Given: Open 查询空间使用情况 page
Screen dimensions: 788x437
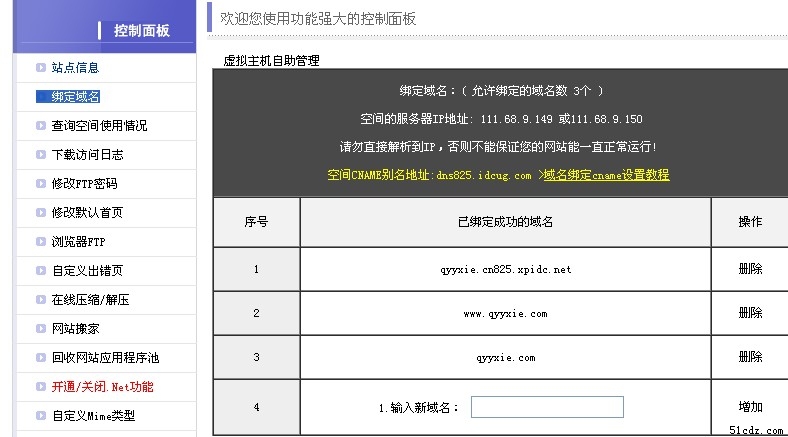Looking at the screenshot, I should (99, 126).
